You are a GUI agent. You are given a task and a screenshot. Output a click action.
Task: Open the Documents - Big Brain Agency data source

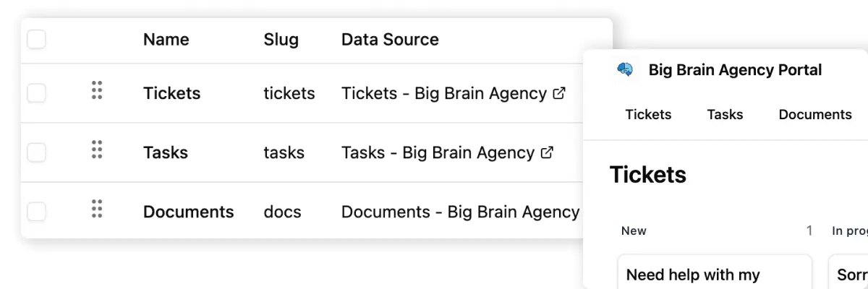460,212
